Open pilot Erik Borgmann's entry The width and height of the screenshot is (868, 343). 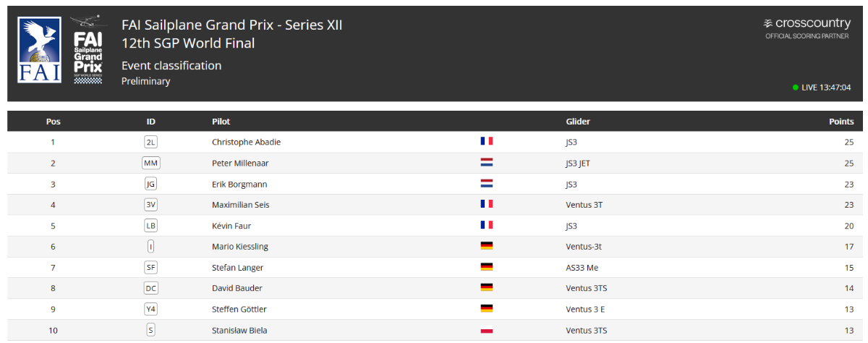coord(239,184)
